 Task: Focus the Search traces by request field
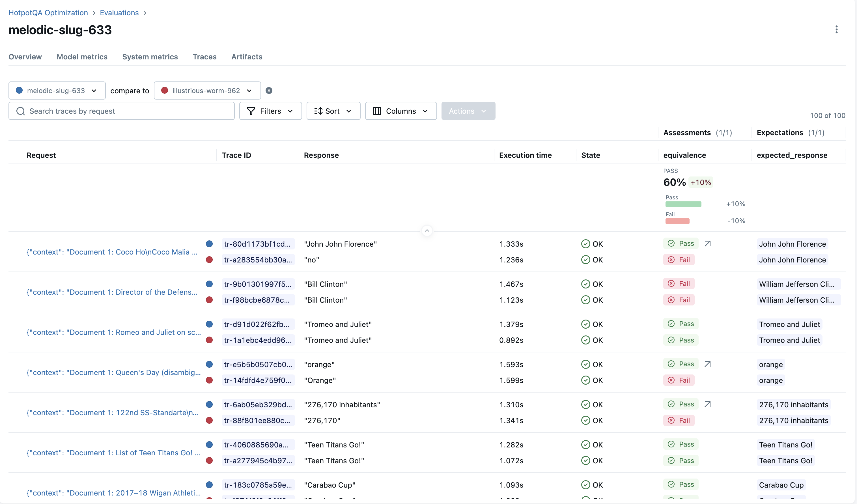point(129,111)
